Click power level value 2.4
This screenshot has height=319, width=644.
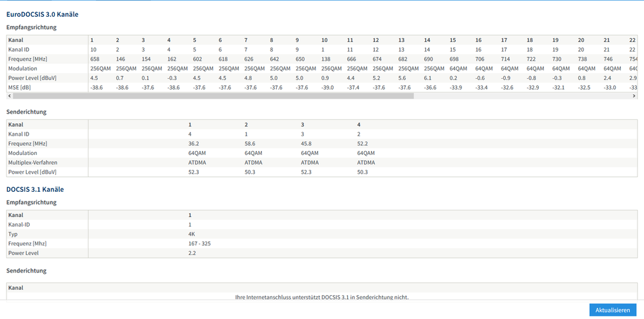pos(607,78)
